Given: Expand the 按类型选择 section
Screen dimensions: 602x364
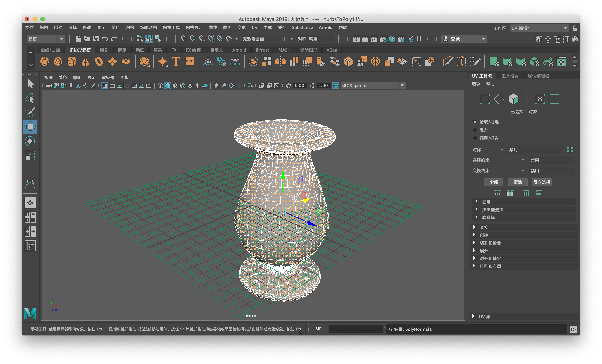Looking at the screenshot, I should (524, 210).
